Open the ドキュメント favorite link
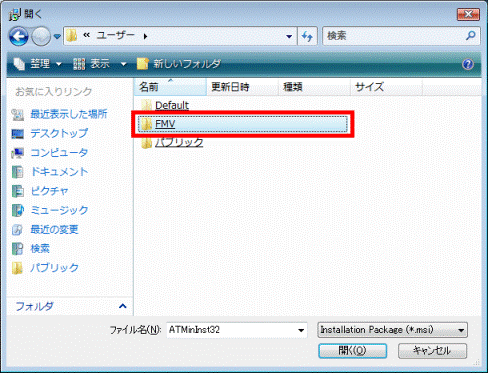This screenshot has height=373, width=488. 59,172
